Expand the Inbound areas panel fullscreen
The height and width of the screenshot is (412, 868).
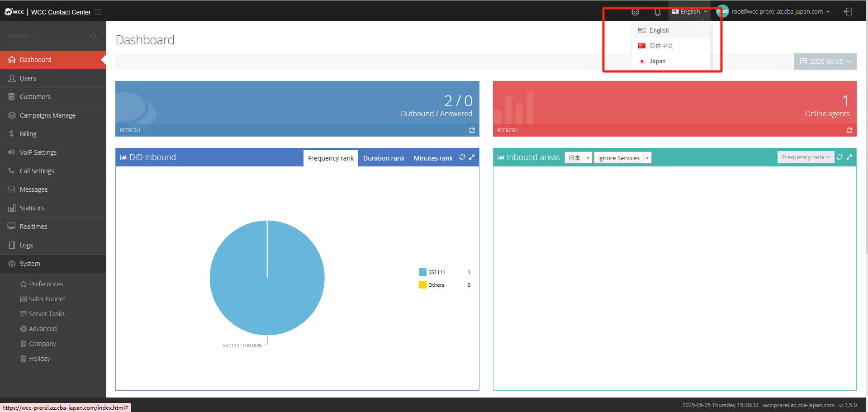(849, 157)
